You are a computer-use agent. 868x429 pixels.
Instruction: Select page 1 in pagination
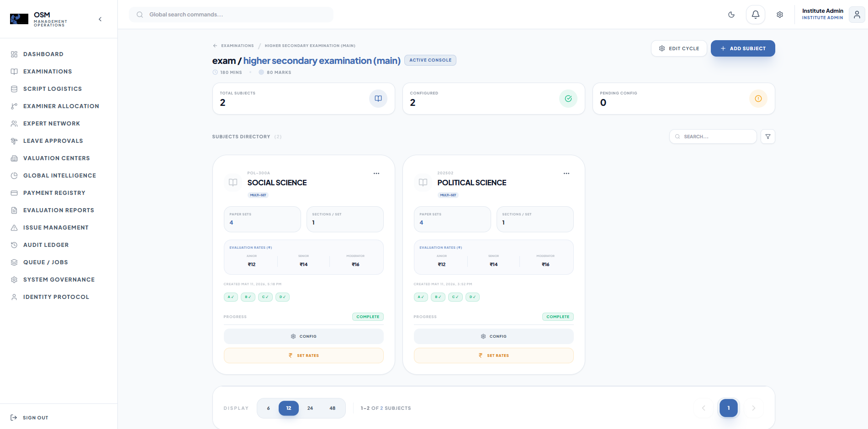click(x=729, y=408)
